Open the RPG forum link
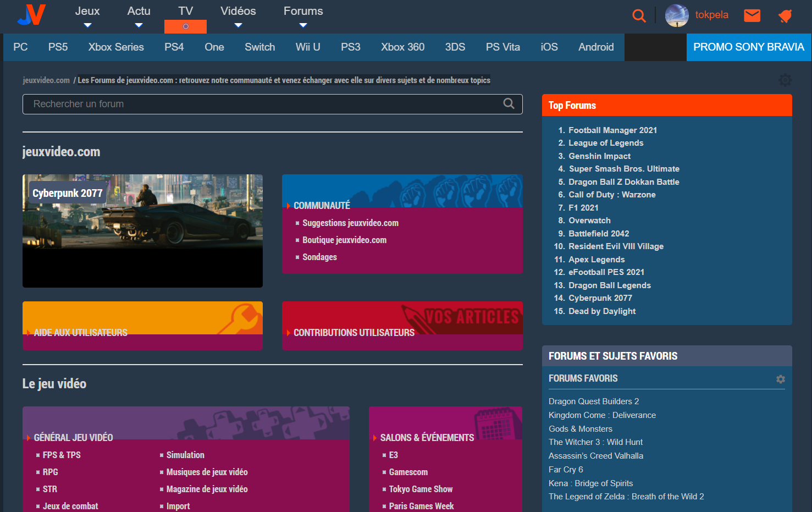The image size is (812, 512). 50,472
